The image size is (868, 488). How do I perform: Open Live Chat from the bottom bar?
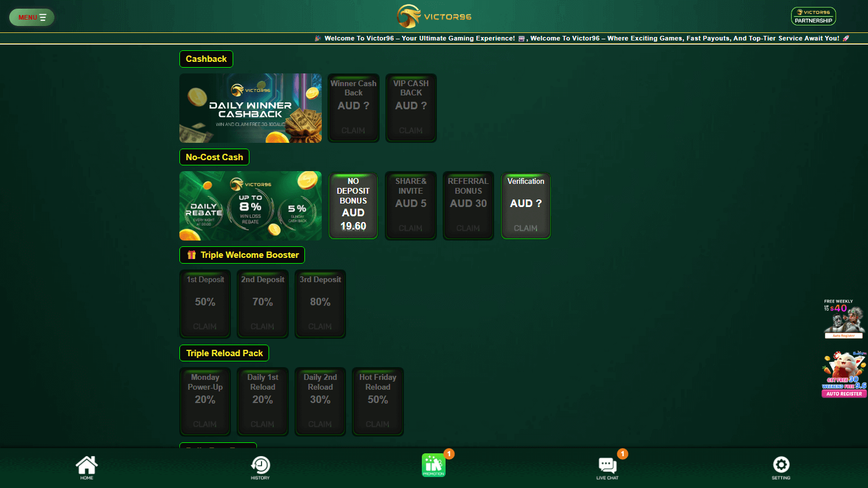coord(607,465)
